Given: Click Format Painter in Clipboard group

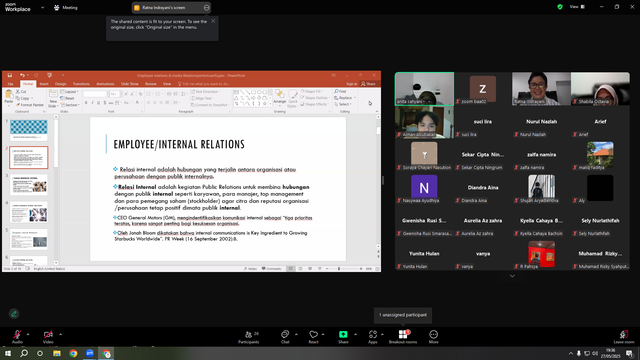Looking at the screenshot, I should point(30,105).
